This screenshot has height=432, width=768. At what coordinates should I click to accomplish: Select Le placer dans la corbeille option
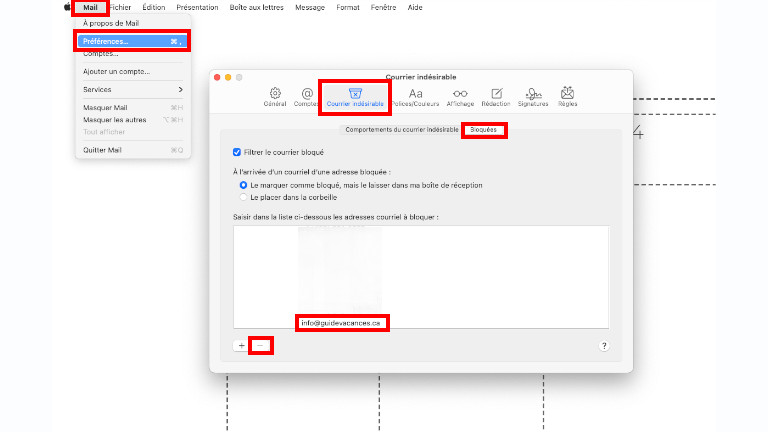[x=243, y=197]
